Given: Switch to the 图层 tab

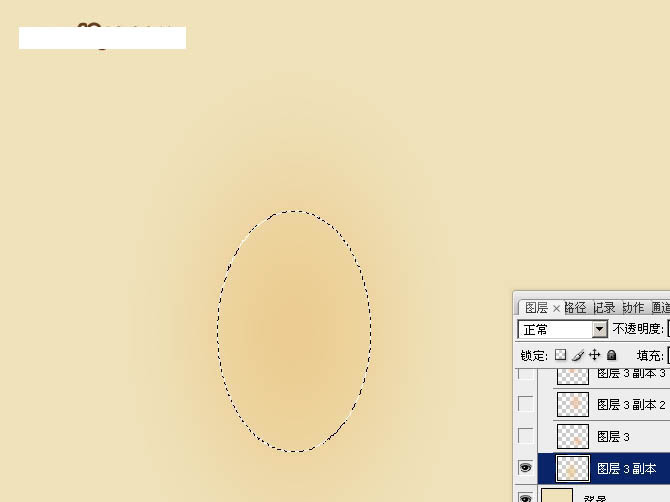Looking at the screenshot, I should pyautogui.click(x=536, y=308).
